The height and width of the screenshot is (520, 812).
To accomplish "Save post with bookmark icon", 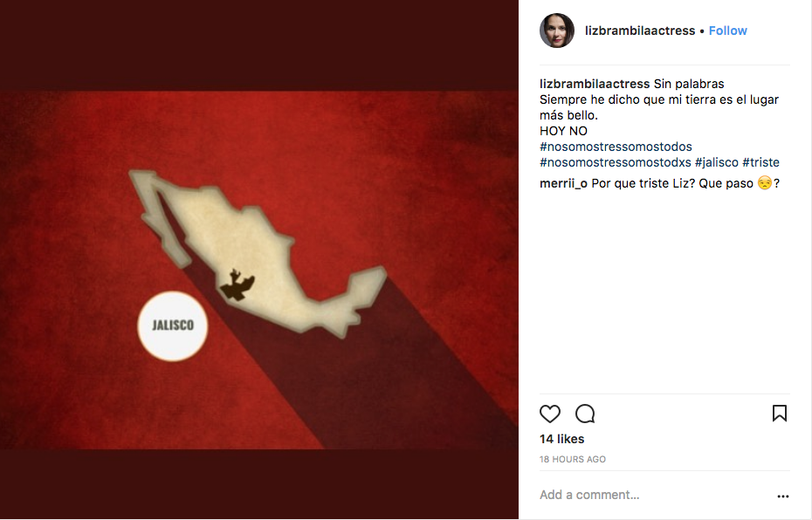I will tap(780, 414).
